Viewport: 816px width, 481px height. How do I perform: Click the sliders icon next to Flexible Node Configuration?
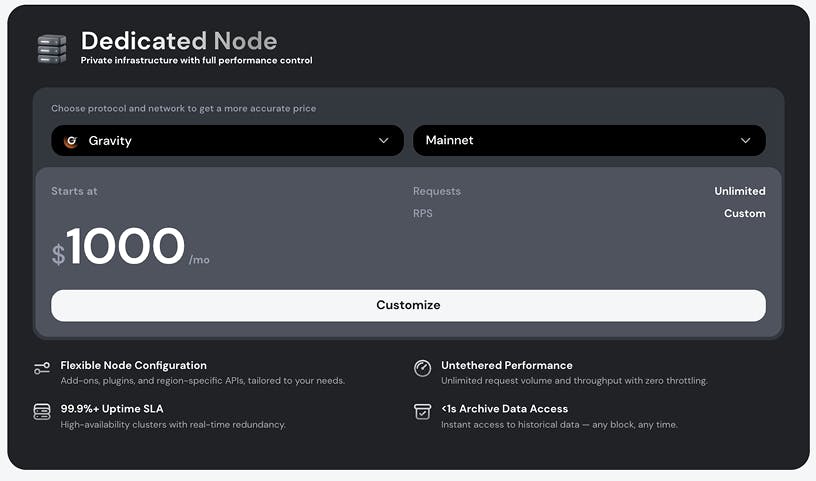(42, 368)
